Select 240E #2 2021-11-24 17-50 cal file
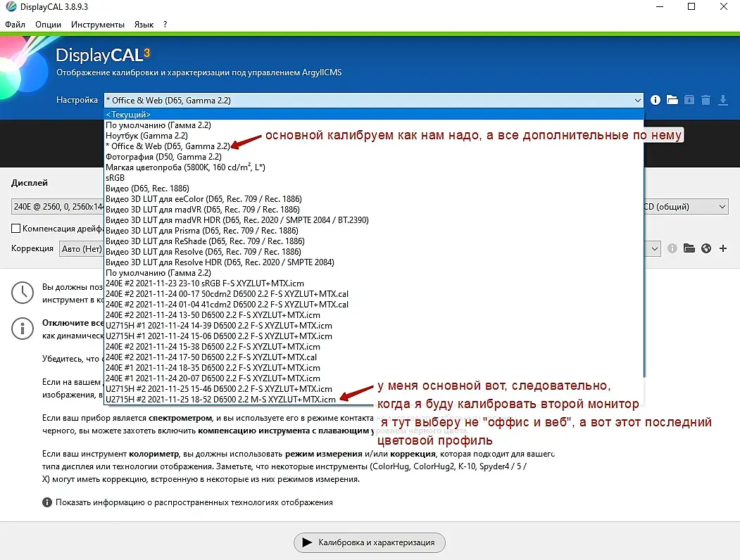This screenshot has height=560, width=740. tap(374, 357)
